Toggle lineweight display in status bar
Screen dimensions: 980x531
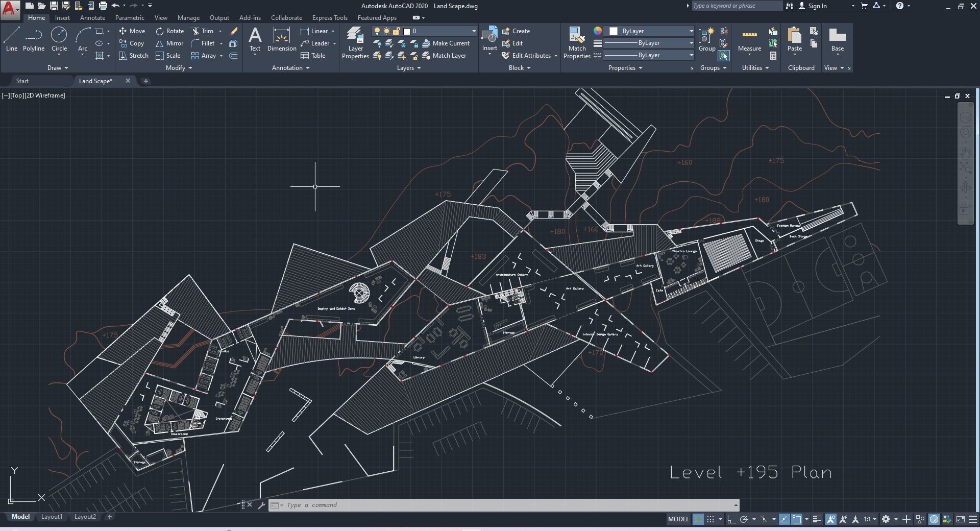817,519
